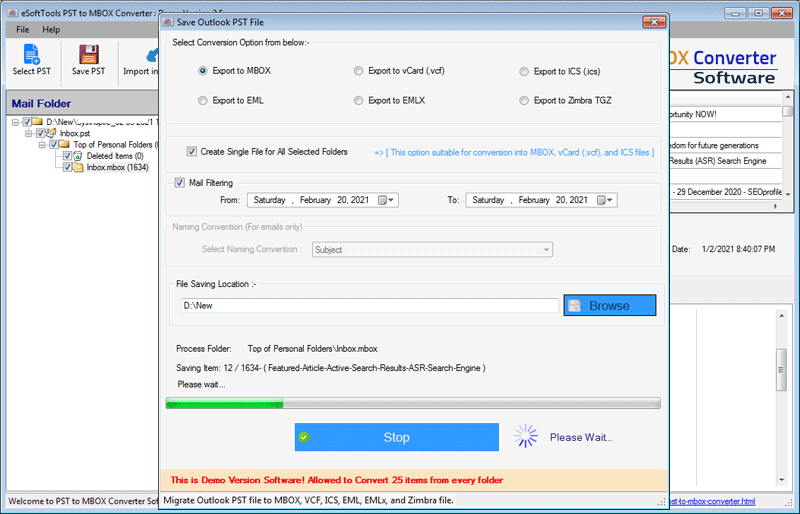This screenshot has height=514, width=800.
Task: Click the Save Outlook PST File dialog title icon
Action: pos(168,22)
